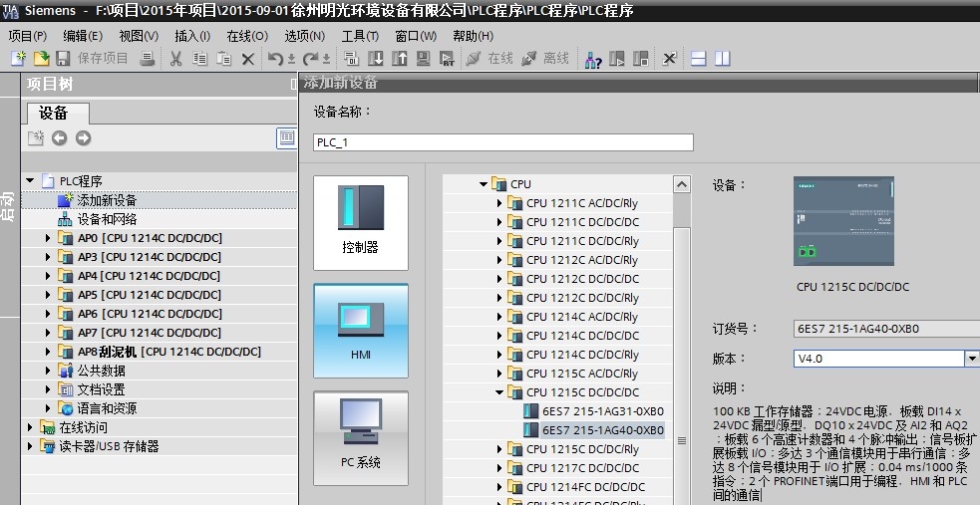This screenshot has width=980, height=505.
Task: Click the Start runtime RT icon
Action: [x=447, y=59]
